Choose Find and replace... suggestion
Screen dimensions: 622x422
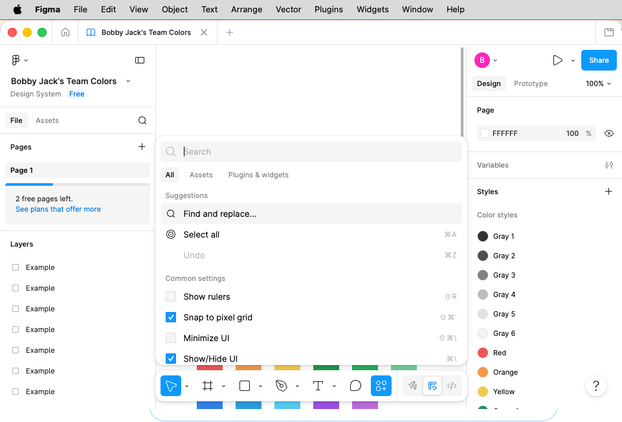point(311,213)
